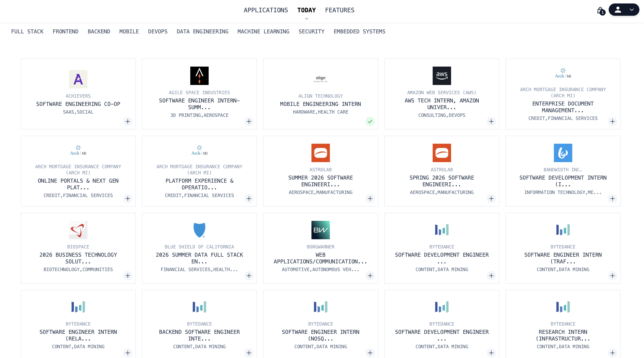The height and width of the screenshot is (358, 644).
Task: Open the AWS logo thumbnail
Action: 442,76
